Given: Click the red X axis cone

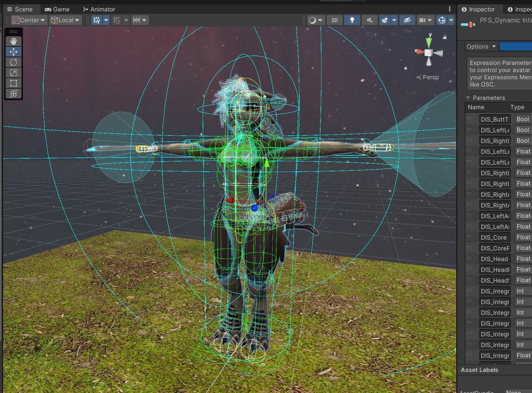Looking at the screenshot, I should pos(420,52).
